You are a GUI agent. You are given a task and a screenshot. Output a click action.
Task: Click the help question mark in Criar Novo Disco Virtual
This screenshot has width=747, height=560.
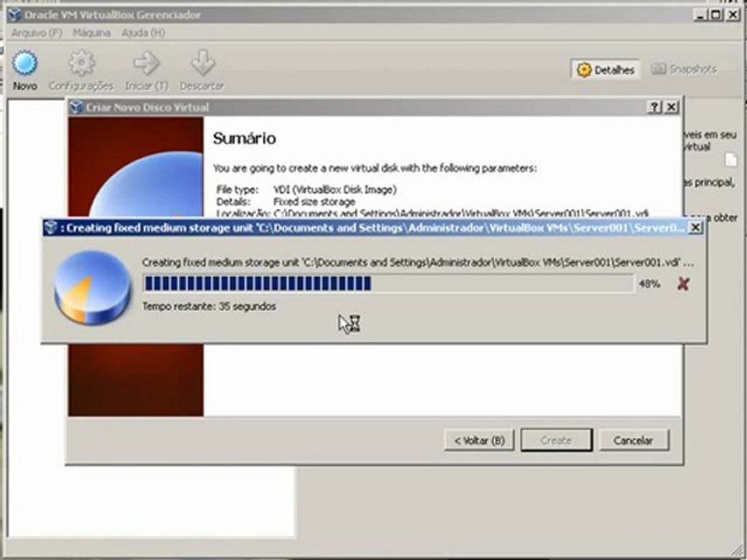point(655,107)
